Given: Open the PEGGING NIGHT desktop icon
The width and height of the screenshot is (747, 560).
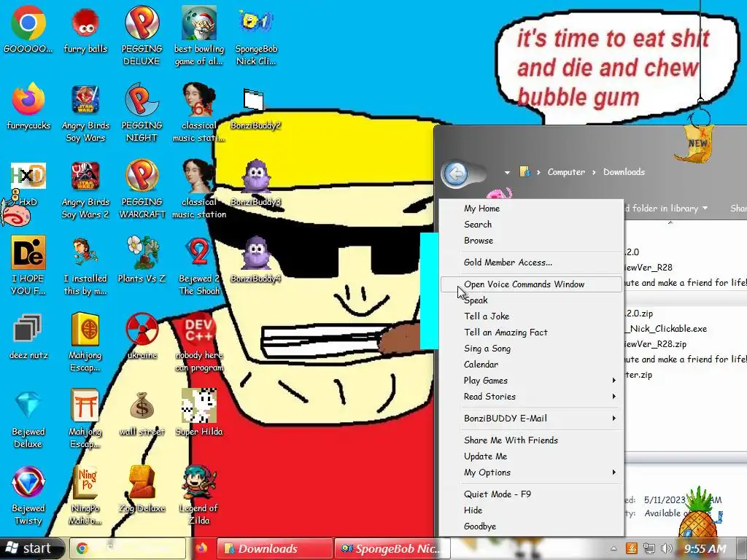Looking at the screenshot, I should 142,113.
